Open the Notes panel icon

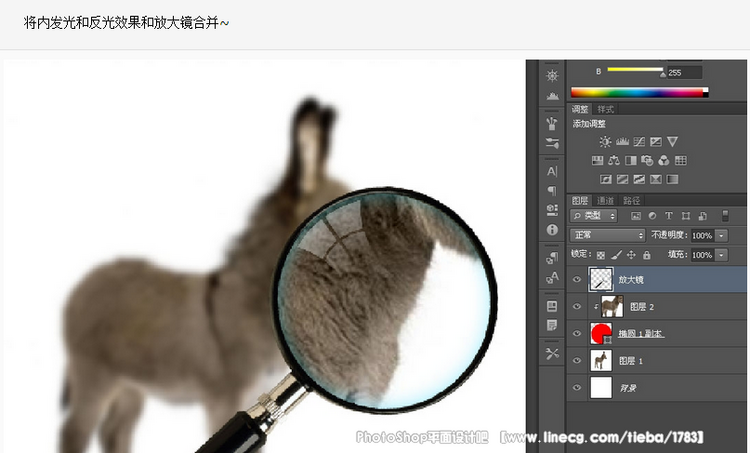(x=552, y=326)
